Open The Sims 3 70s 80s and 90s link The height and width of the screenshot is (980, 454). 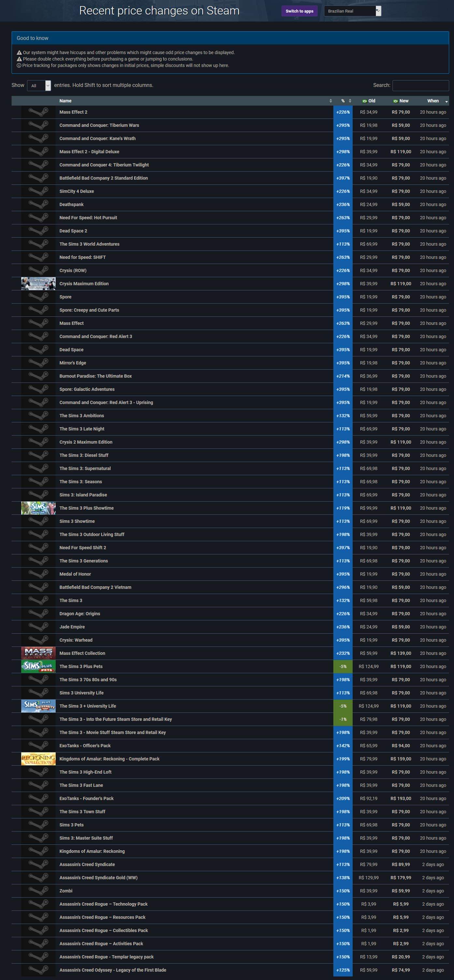[88, 680]
